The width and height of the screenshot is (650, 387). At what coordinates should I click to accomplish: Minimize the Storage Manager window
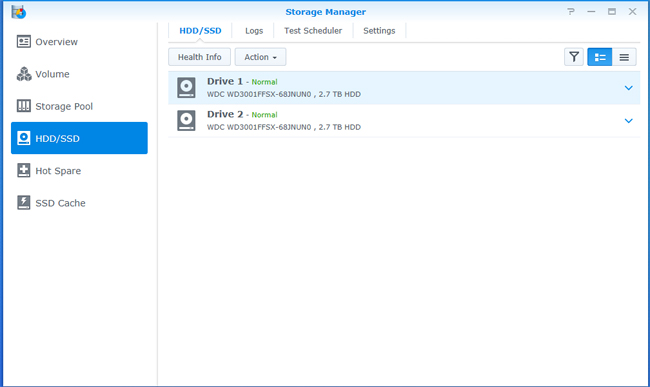pyautogui.click(x=591, y=12)
